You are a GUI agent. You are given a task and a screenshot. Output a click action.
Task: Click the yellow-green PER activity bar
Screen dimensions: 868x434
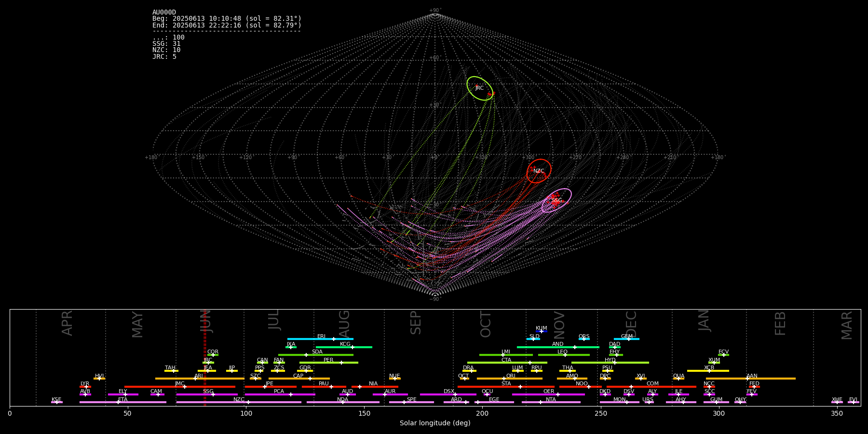[x=329, y=363]
